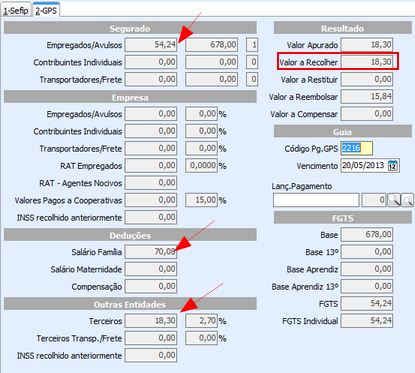The image size is (415, 373).
Task: Click the Salário Maternidade field
Action: 151,269
